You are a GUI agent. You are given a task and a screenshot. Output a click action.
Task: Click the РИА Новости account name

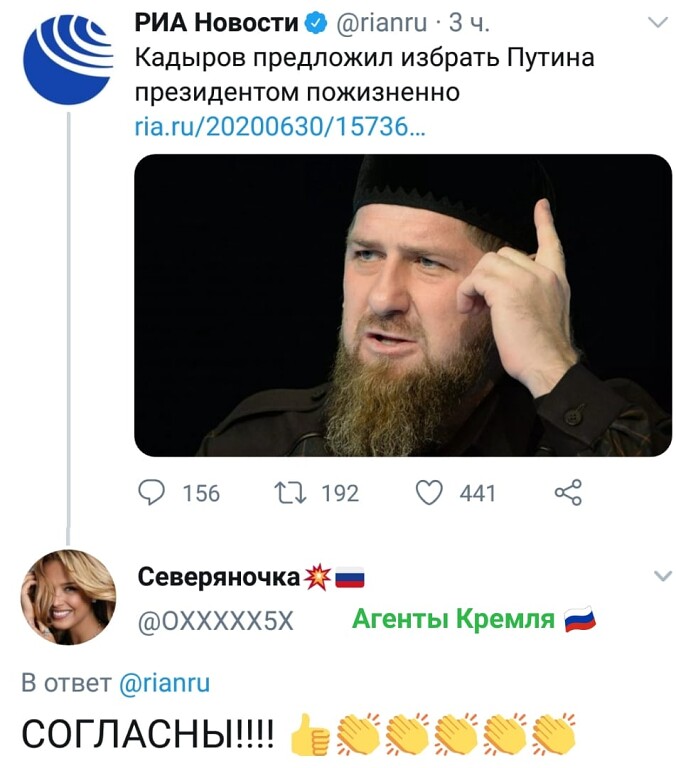pyautogui.click(x=217, y=23)
